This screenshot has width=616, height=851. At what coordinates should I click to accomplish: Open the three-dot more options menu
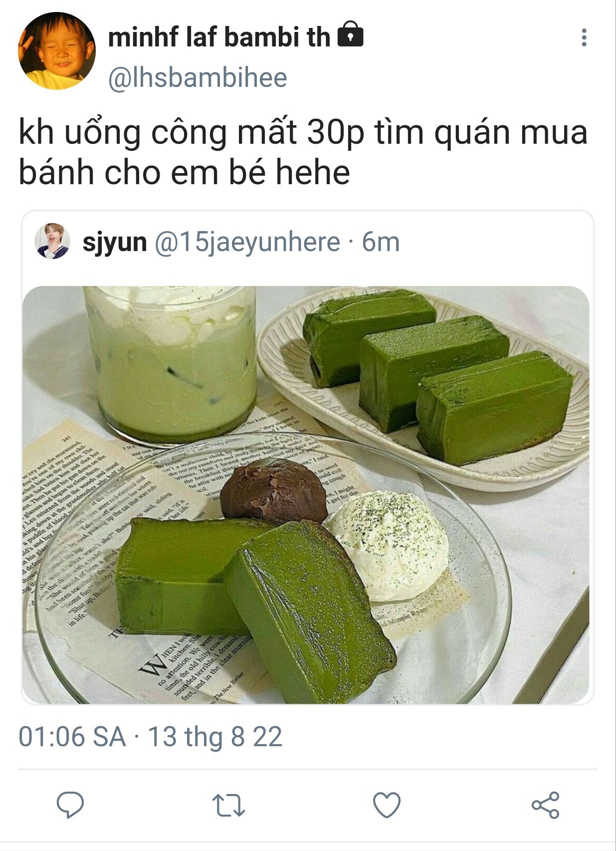pos(584,37)
